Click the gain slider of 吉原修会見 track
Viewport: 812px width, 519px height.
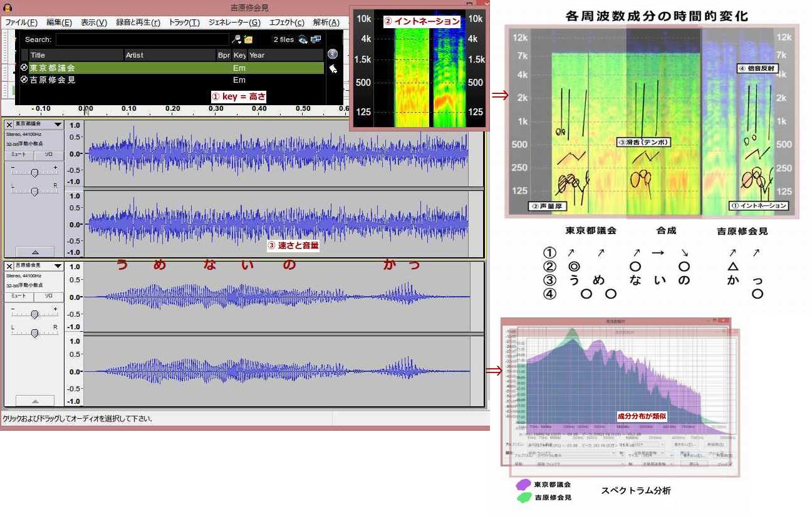tap(34, 313)
